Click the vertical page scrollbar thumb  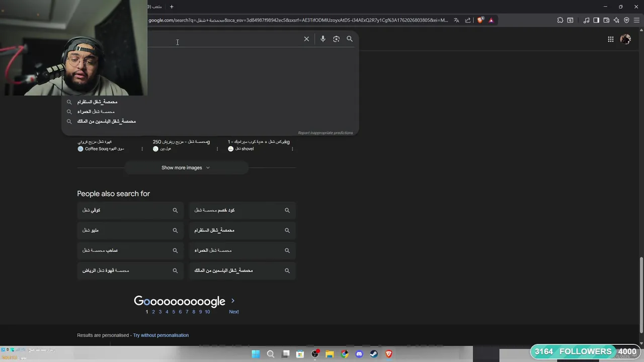[641, 294]
